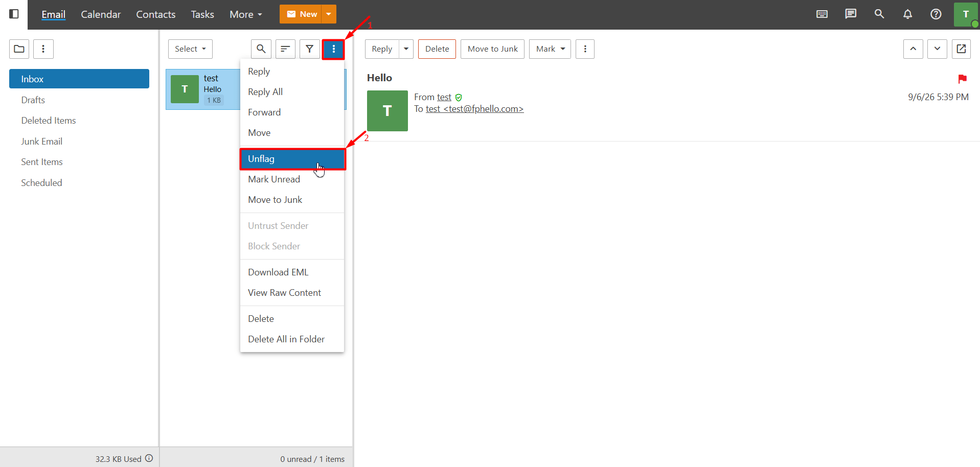Click storage usage info icon
980x467 pixels.
tap(149, 458)
